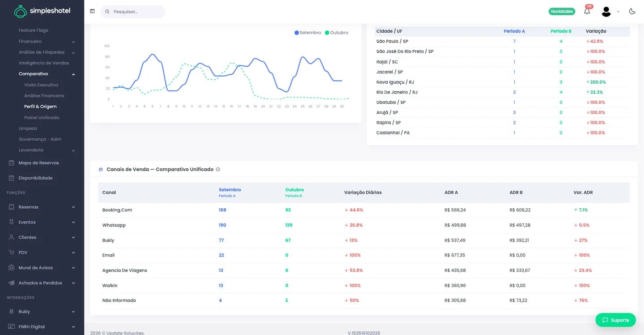Open Governança - Adm link
Image resolution: width=644 pixels, height=335 pixels.
click(40, 139)
